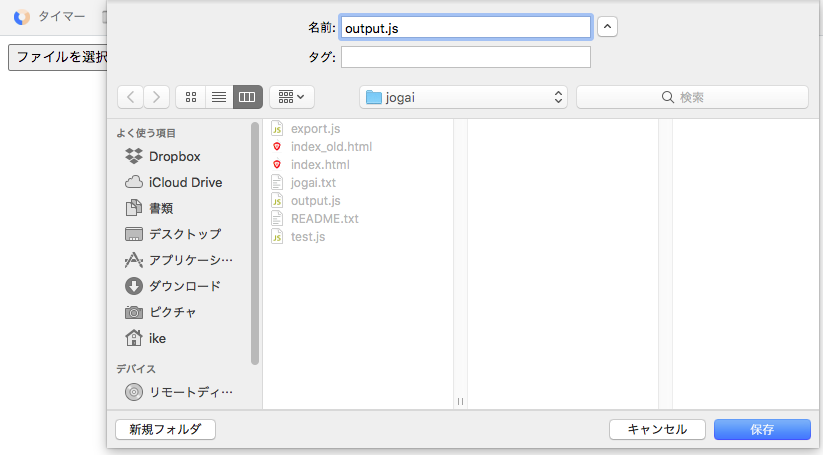This screenshot has height=455, width=823.
Task: Open Dropbox in the sidebar
Action: pos(174,156)
